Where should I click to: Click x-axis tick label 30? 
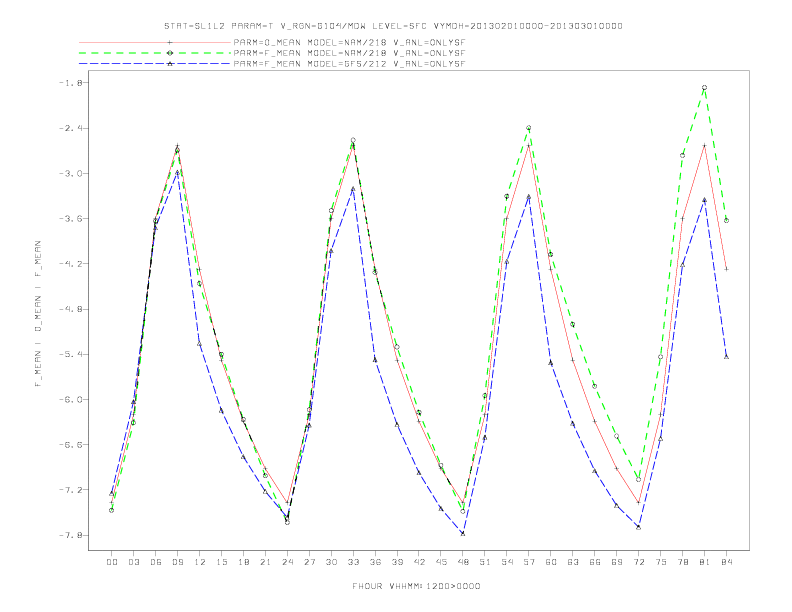[x=331, y=562]
